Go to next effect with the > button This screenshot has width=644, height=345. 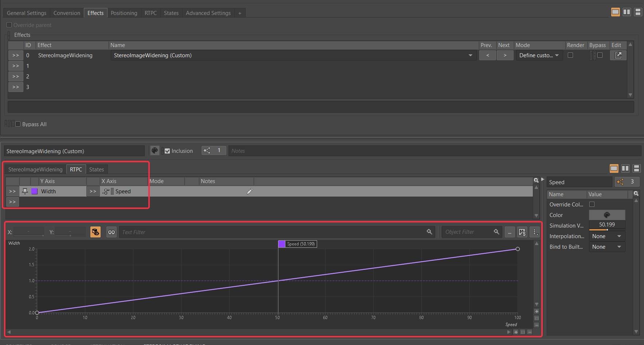coord(505,55)
